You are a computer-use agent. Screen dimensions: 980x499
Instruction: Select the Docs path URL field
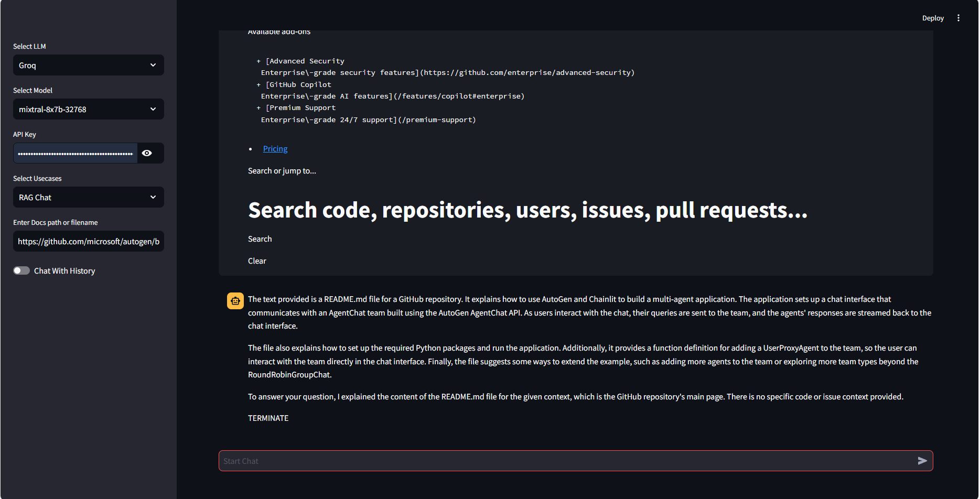coord(88,241)
